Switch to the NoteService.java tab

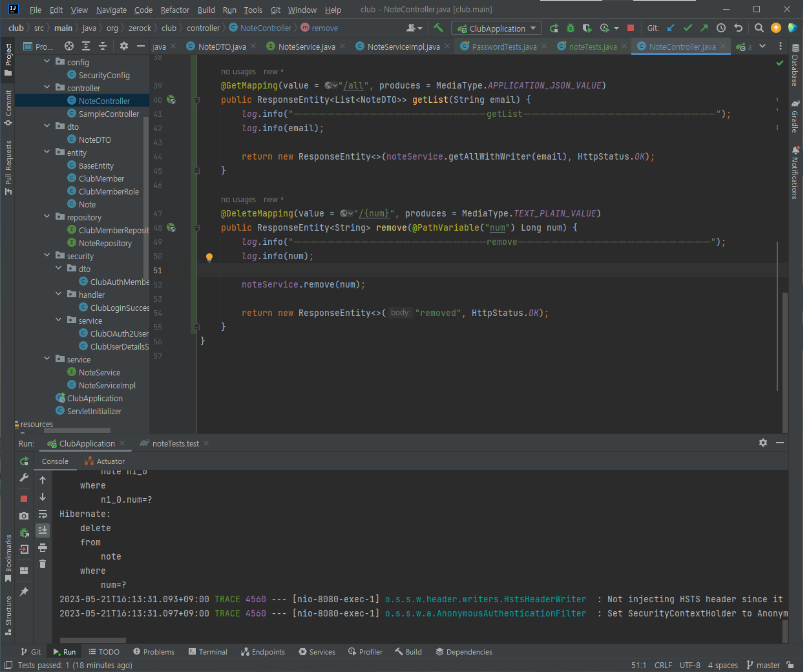click(x=306, y=47)
